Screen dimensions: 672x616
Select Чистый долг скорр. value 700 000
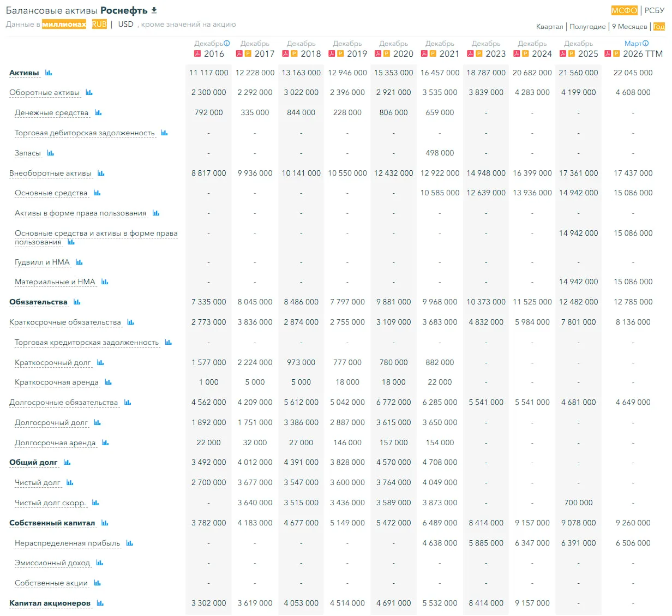(578, 503)
